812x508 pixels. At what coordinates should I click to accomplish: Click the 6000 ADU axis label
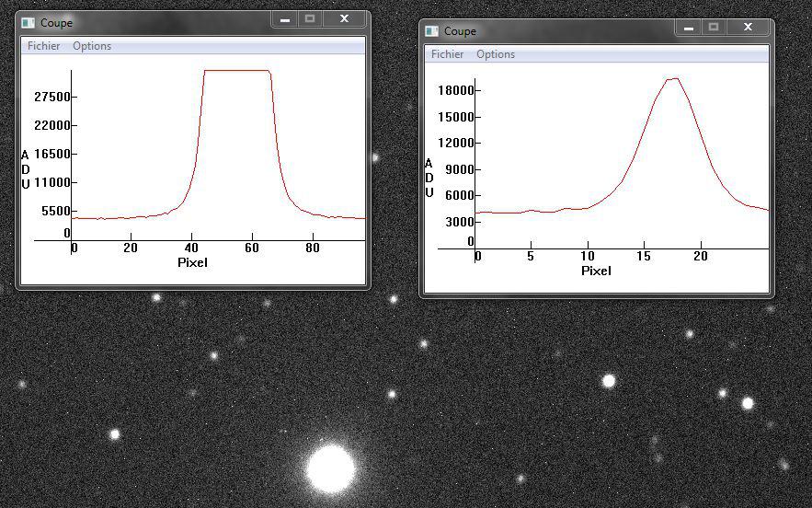[460, 195]
